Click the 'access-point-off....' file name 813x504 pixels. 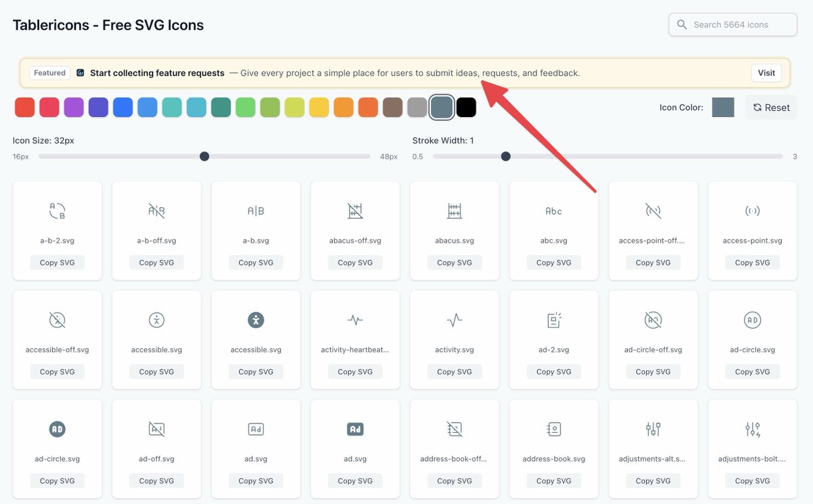[x=653, y=240]
